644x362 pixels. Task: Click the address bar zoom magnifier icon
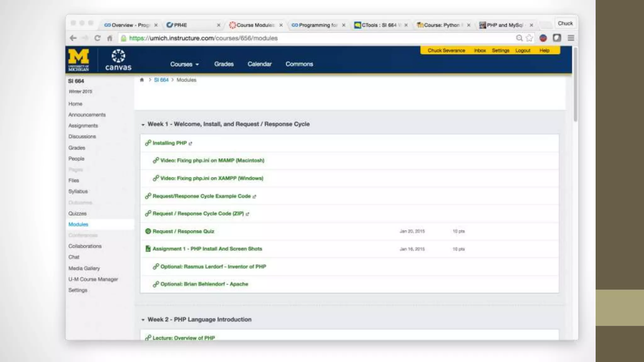click(x=519, y=38)
